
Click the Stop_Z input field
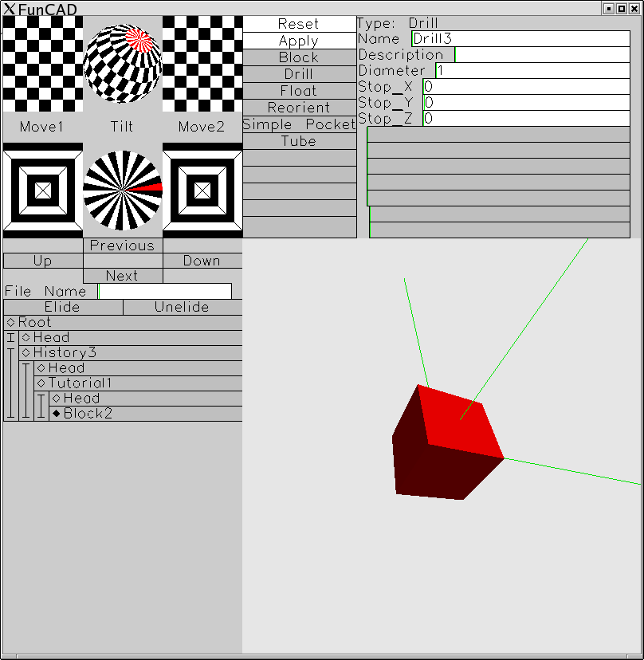click(x=527, y=119)
